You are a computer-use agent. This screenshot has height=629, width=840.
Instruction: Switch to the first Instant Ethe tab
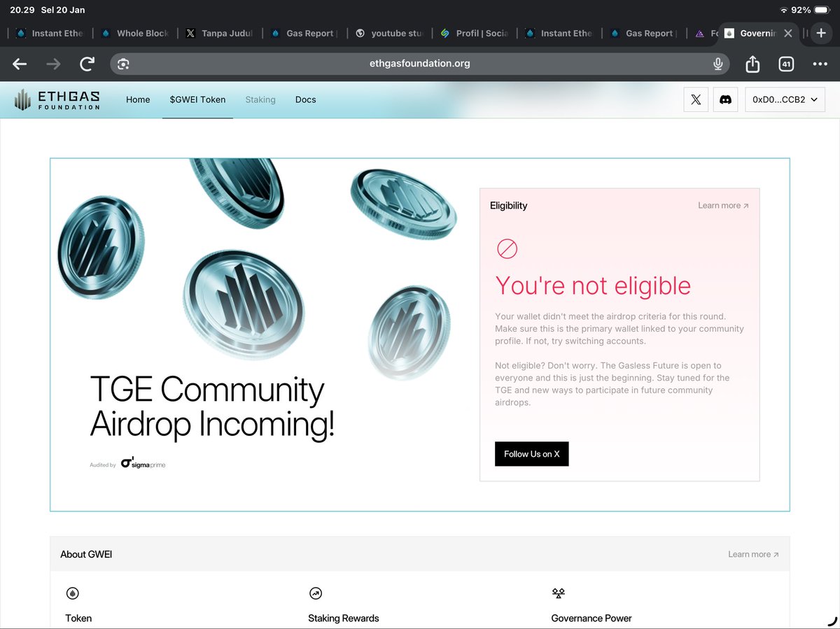pyautogui.click(x=50, y=33)
